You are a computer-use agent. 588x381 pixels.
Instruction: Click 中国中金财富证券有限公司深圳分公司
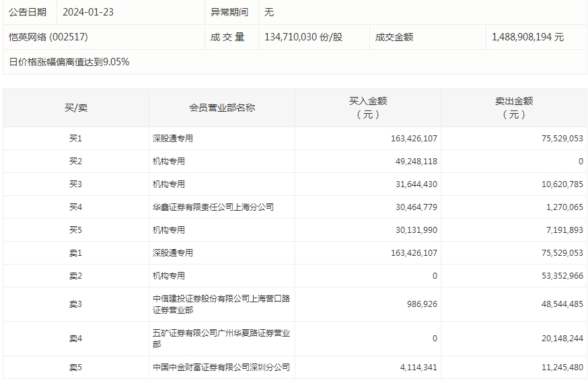221,367
